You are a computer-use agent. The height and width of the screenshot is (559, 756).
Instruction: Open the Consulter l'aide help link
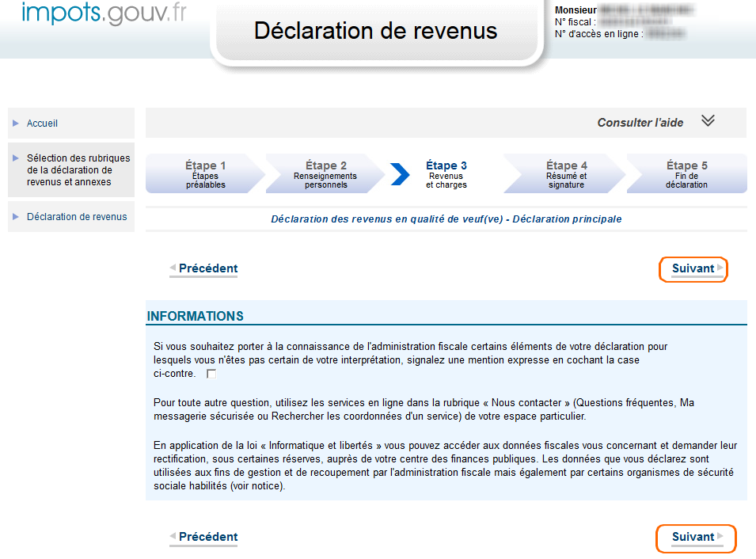click(640, 123)
